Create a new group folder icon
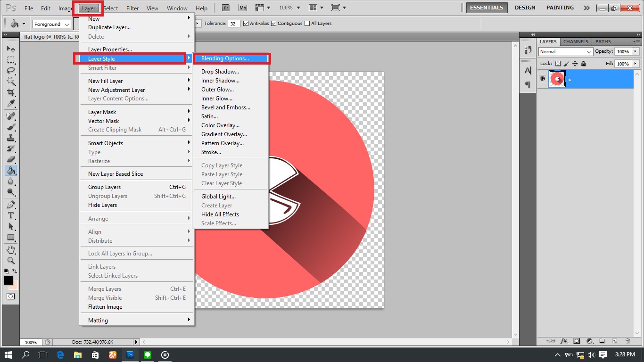Image resolution: width=644 pixels, height=362 pixels. (x=602, y=341)
